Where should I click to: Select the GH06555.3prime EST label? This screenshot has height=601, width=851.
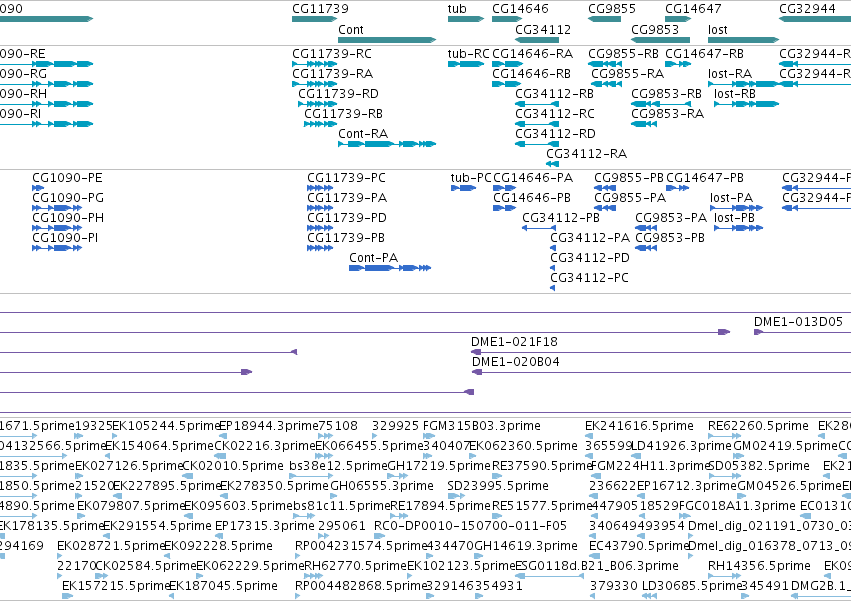tap(382, 486)
